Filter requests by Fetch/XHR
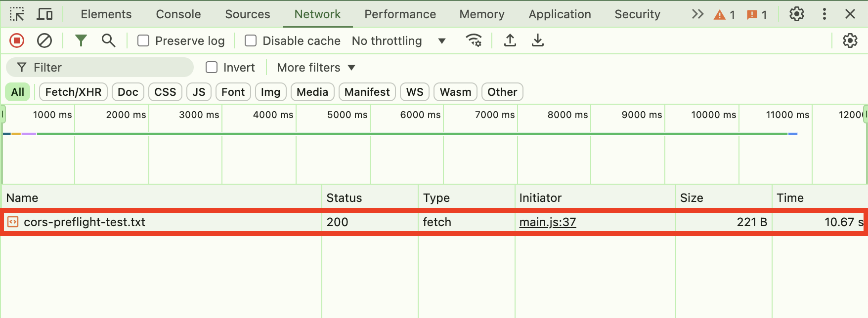The height and width of the screenshot is (318, 868). point(73,92)
